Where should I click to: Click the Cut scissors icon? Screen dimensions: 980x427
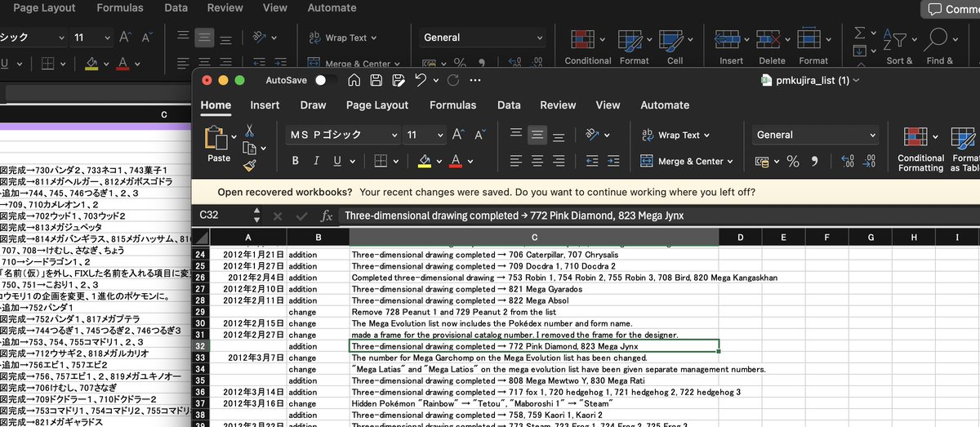[x=249, y=131]
